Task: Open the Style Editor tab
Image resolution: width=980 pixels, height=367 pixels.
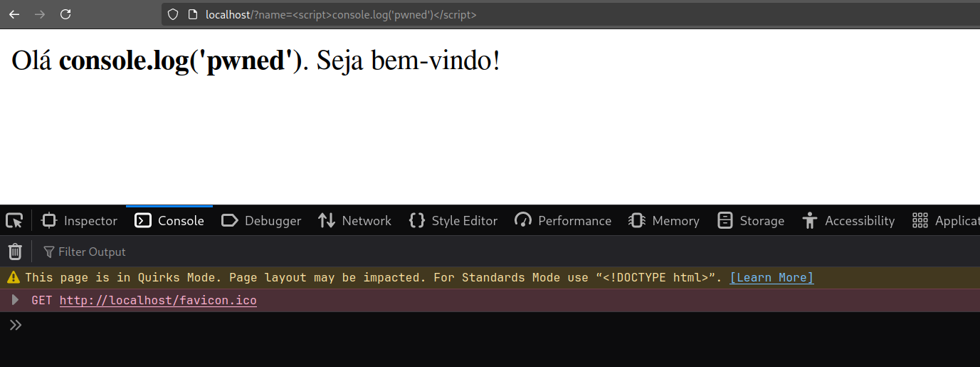Action: pyautogui.click(x=453, y=221)
